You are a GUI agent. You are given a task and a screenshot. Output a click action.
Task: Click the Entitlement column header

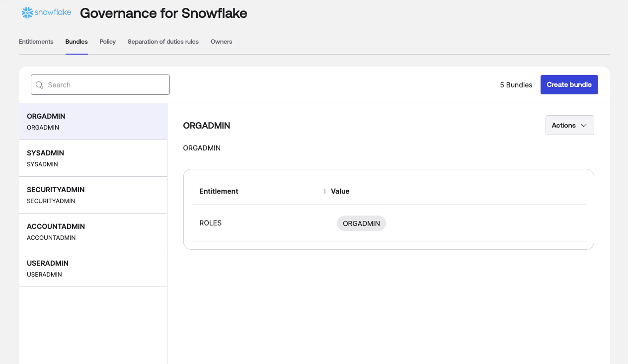(219, 191)
